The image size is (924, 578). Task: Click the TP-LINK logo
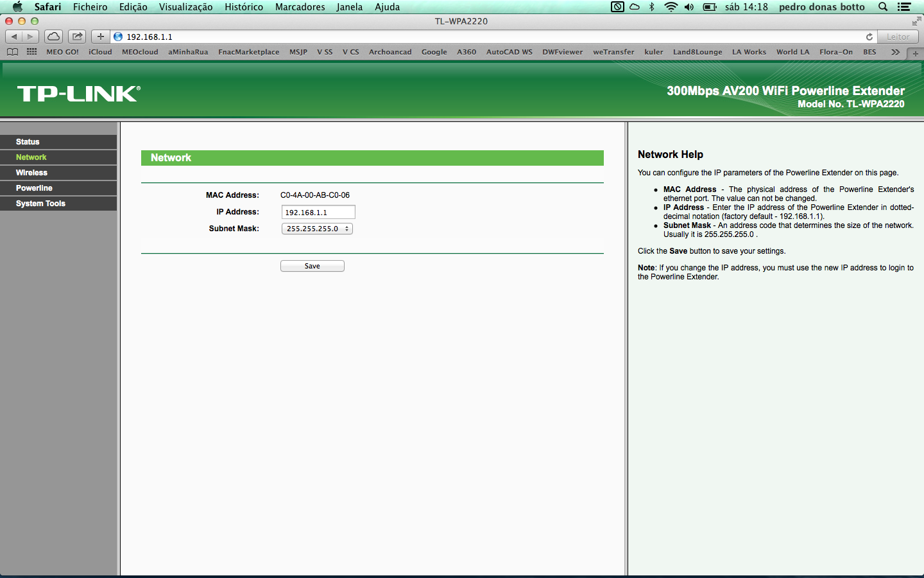tap(79, 94)
